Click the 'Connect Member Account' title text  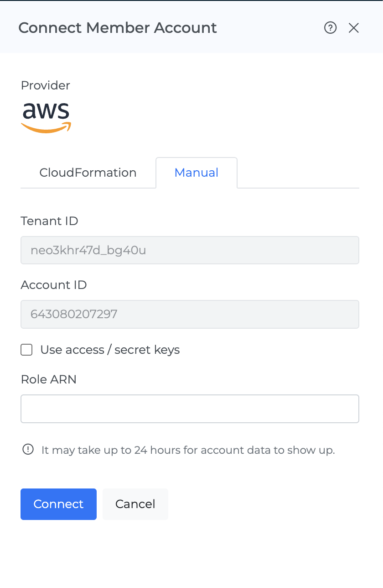(x=118, y=28)
